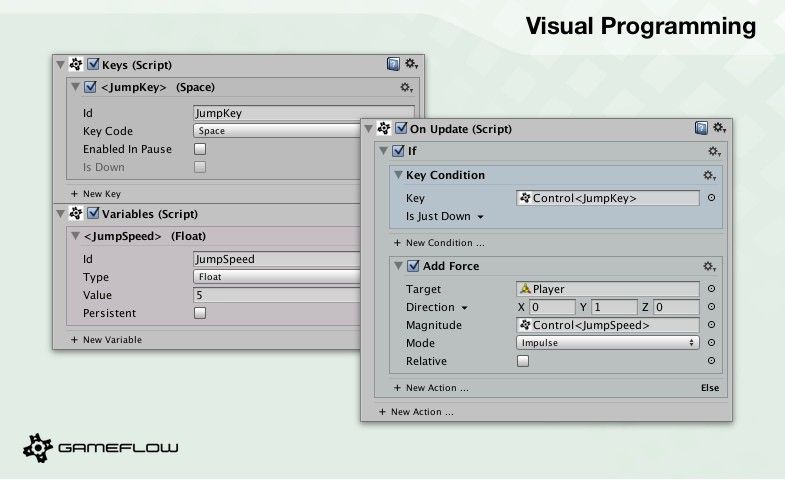This screenshot has height=480, width=785.
Task: Click + New Action inside If block
Action: pos(431,388)
